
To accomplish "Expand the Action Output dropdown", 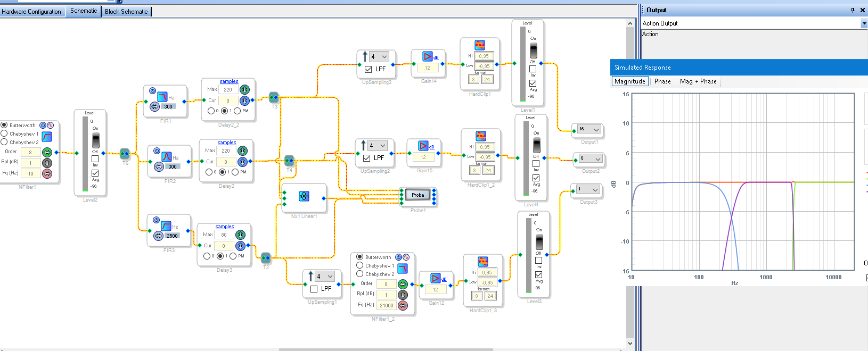I will click(x=864, y=23).
